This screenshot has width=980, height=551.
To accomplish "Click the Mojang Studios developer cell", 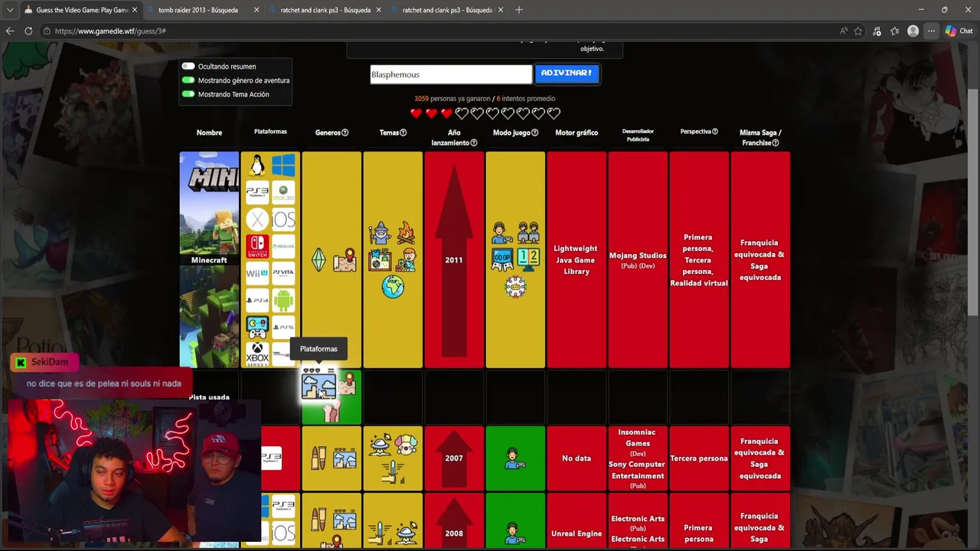I will (x=638, y=260).
